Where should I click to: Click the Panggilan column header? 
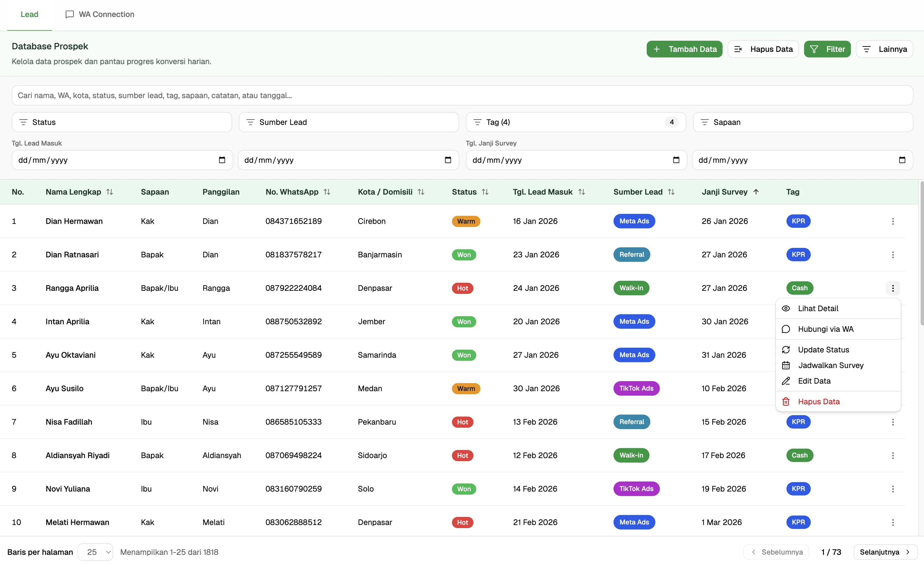[221, 192]
